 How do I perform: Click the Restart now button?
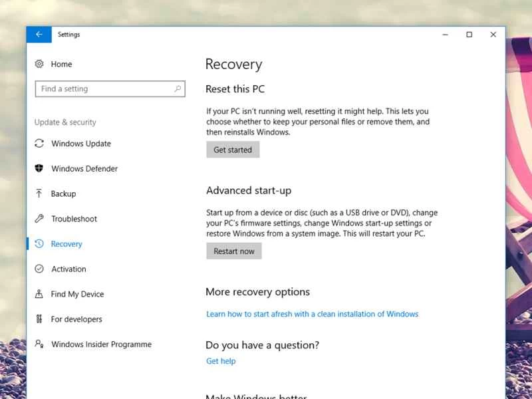point(233,251)
